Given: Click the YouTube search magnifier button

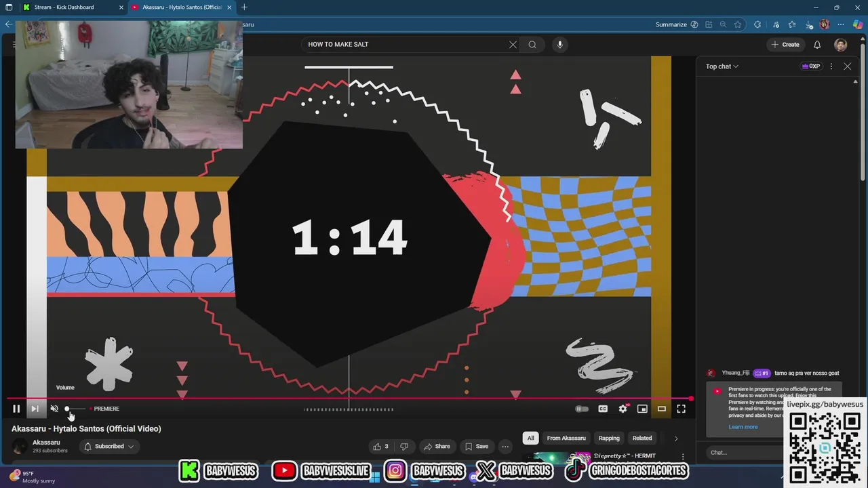Looking at the screenshot, I should [532, 45].
